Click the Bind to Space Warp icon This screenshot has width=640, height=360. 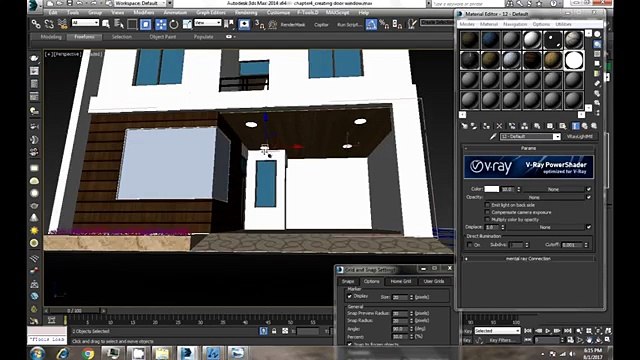click(x=62, y=24)
